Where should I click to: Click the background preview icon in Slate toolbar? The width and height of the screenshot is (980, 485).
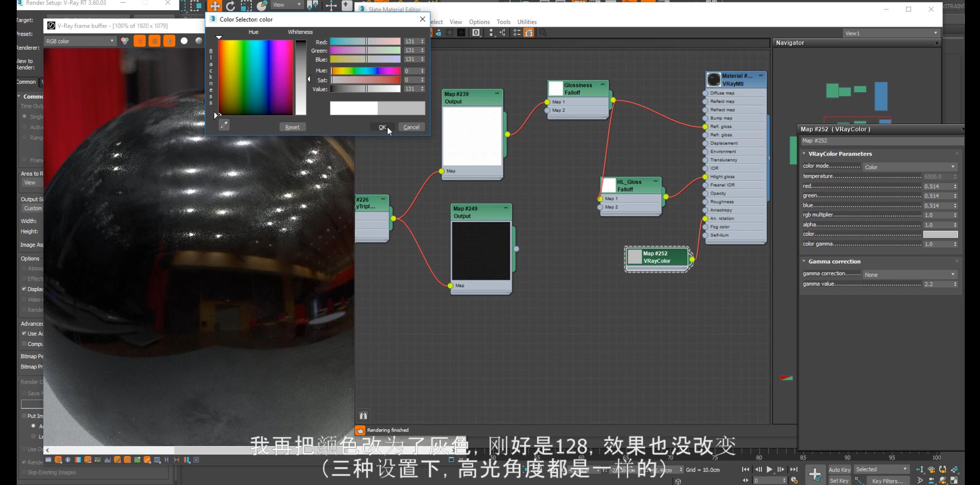click(x=461, y=33)
